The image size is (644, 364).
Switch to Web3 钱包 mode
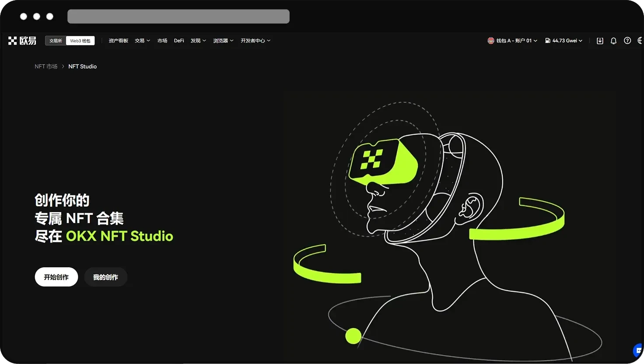[80, 41]
